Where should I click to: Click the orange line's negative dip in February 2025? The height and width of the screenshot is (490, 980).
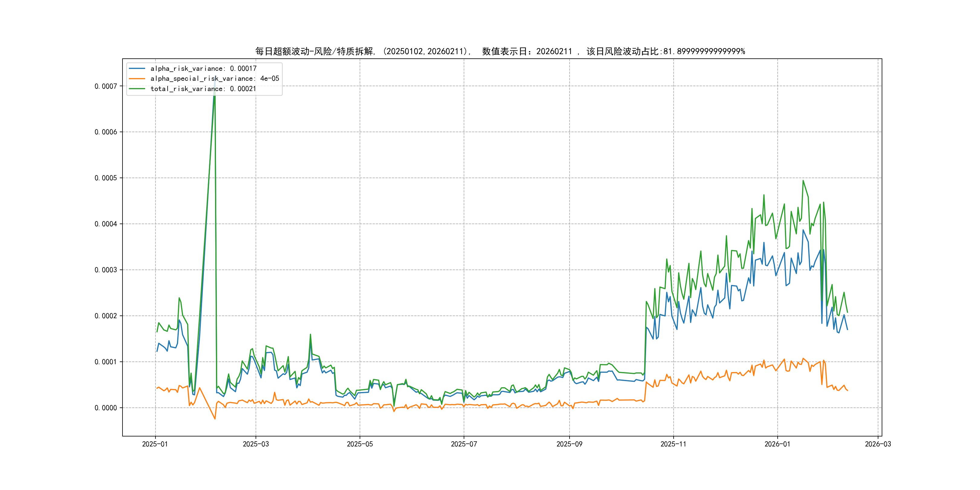[x=214, y=419]
